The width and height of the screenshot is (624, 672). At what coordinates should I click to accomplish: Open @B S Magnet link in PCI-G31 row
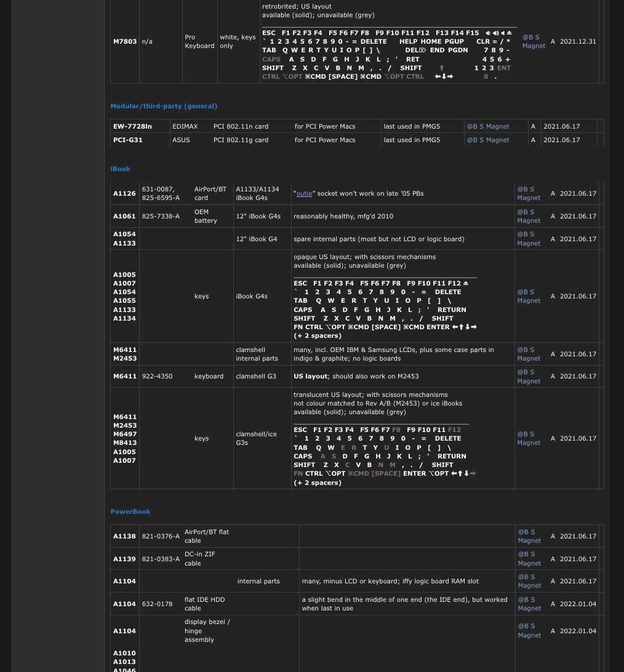pyautogui.click(x=488, y=140)
